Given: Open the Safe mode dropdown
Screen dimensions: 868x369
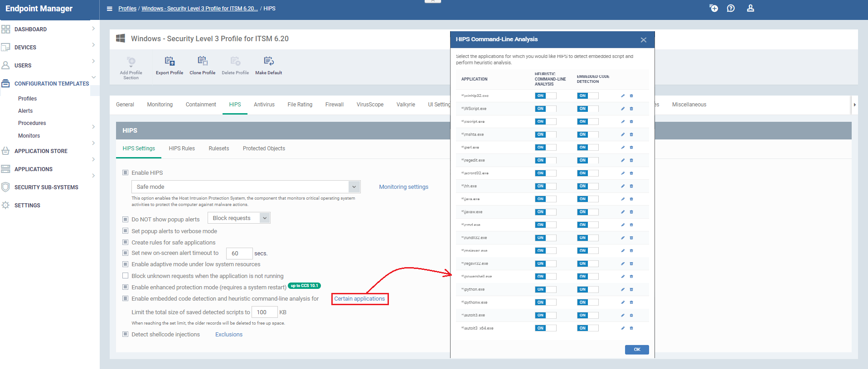Looking at the screenshot, I should (246, 187).
